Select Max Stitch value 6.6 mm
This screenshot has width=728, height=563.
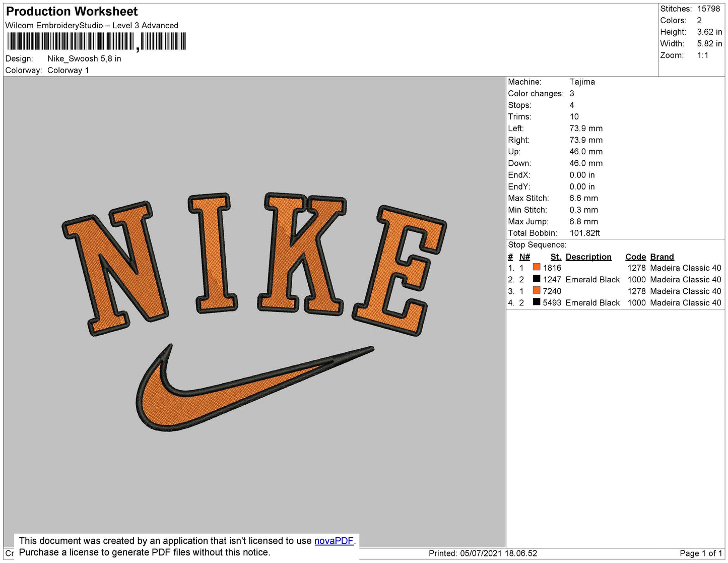click(x=583, y=199)
